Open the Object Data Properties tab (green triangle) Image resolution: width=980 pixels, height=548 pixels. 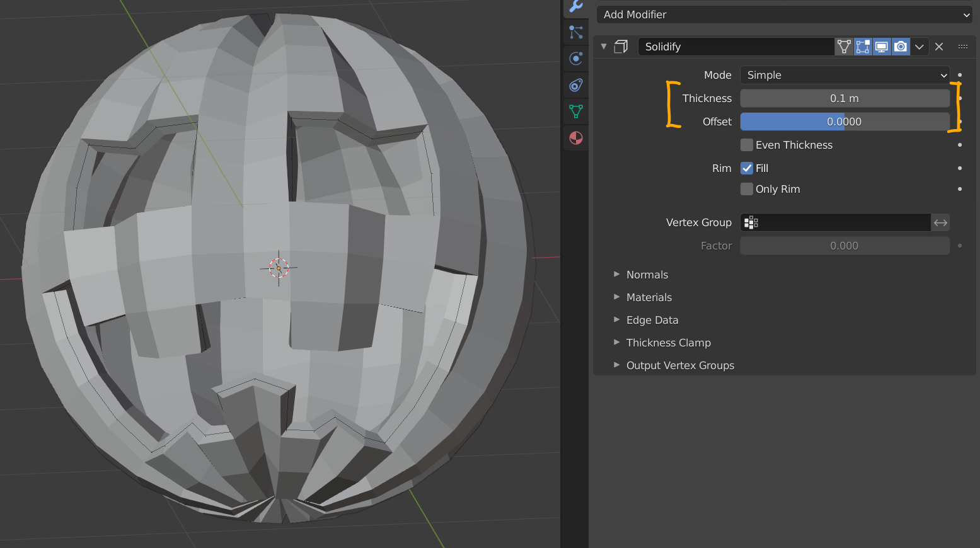(x=575, y=111)
